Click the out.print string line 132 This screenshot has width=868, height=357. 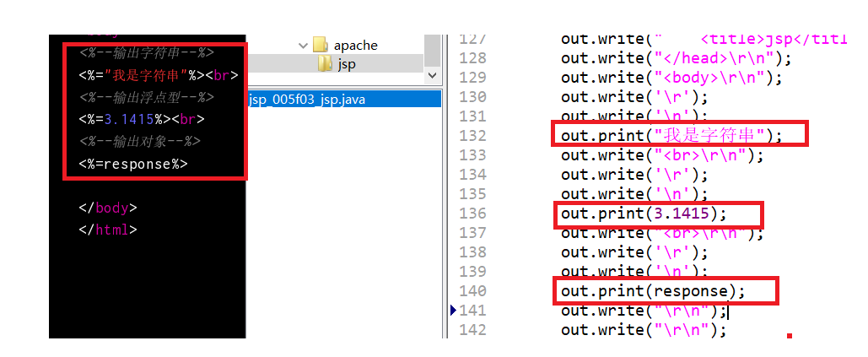[671, 136]
